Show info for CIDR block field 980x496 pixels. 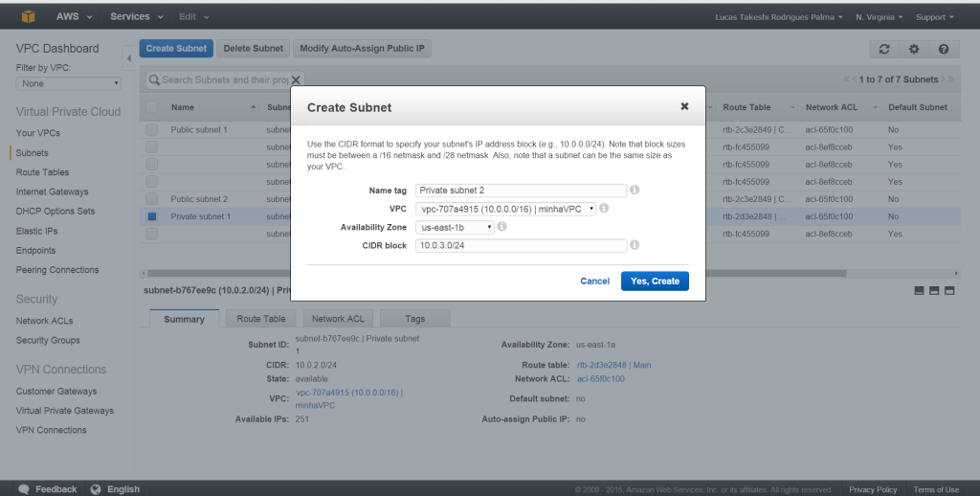click(635, 245)
